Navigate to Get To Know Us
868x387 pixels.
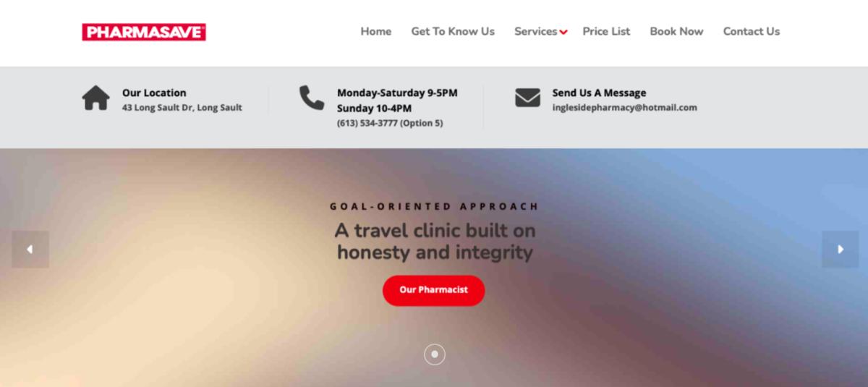453,32
